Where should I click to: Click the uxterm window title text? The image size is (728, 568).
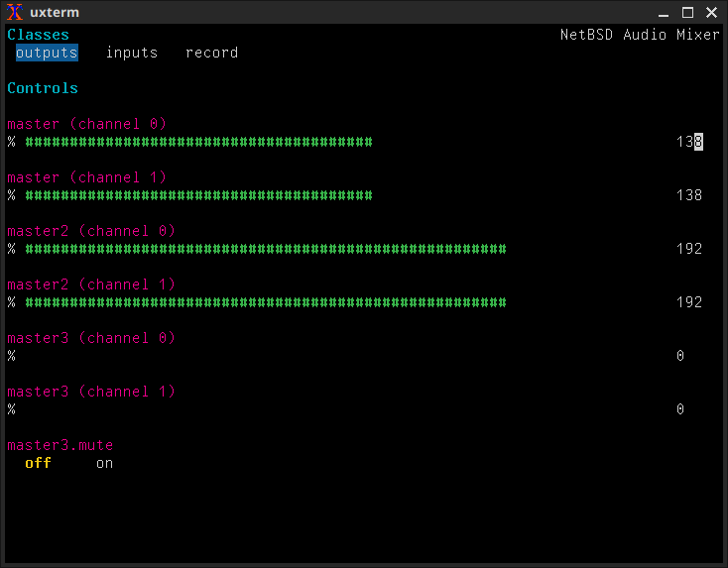pos(55,13)
